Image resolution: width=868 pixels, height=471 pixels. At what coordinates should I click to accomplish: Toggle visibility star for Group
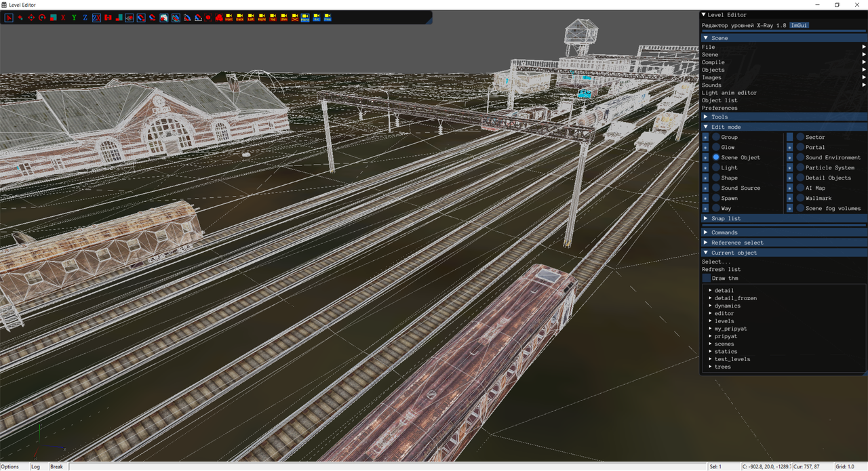[705, 137]
